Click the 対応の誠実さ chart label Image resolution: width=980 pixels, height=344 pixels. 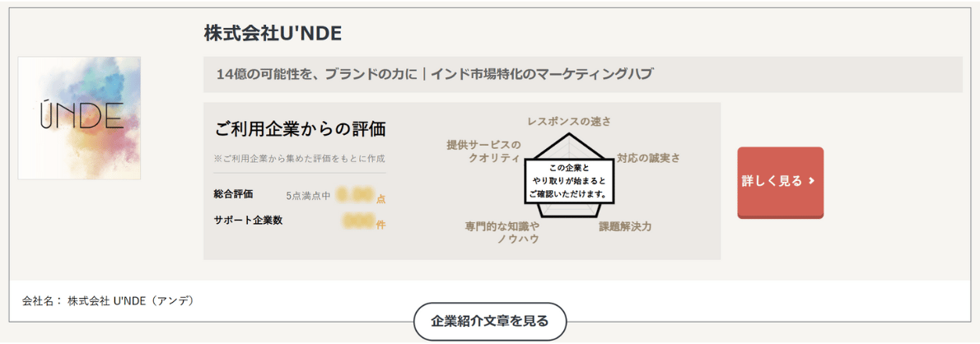(x=648, y=158)
